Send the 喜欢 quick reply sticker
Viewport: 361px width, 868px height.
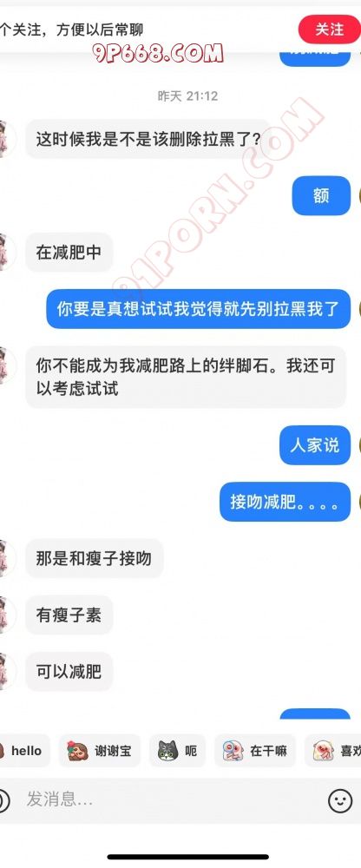(332, 751)
